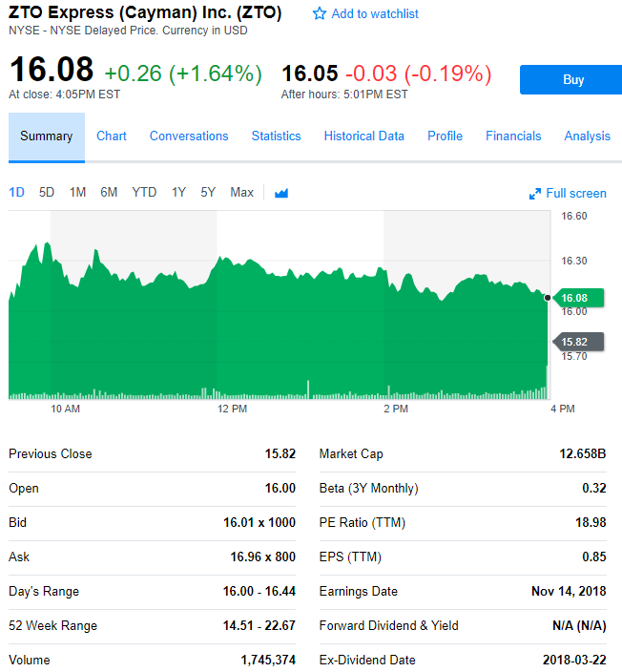Click the 16.60 price axis label

(x=574, y=216)
